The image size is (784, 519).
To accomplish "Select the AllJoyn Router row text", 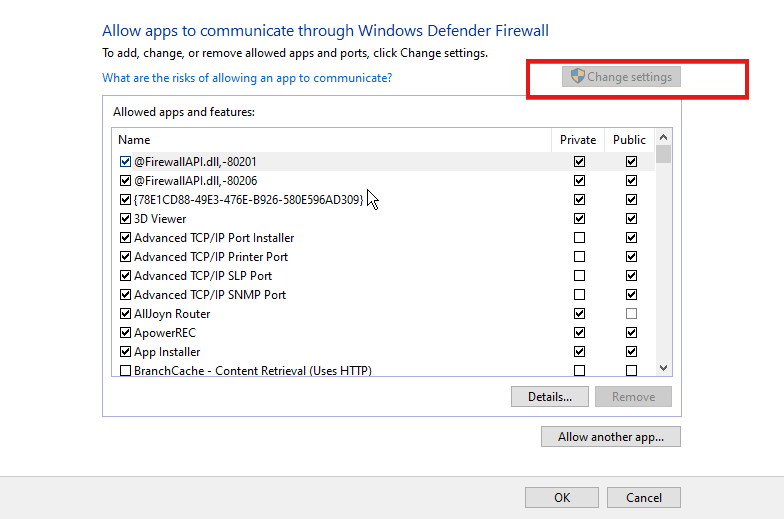I will (x=172, y=314).
